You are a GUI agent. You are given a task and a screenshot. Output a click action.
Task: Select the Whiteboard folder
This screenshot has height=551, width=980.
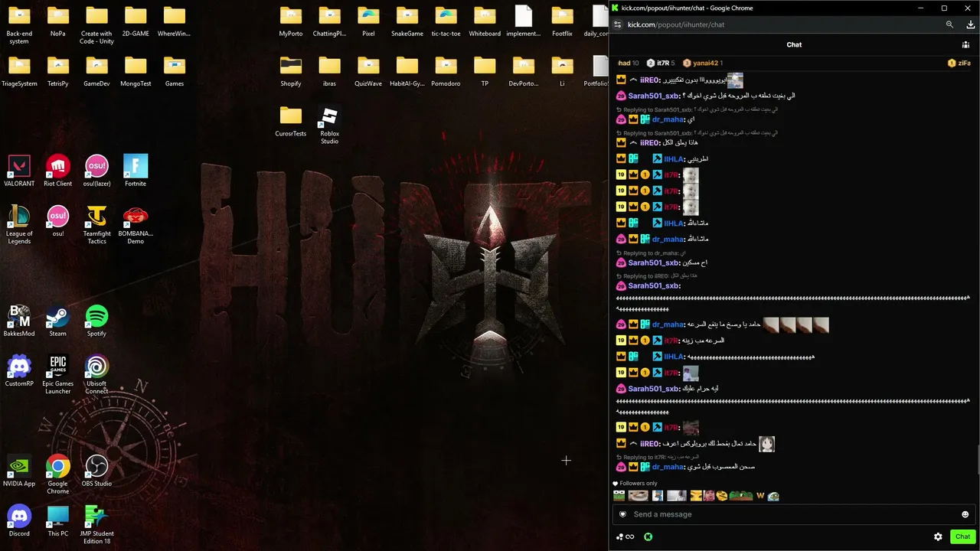click(485, 22)
